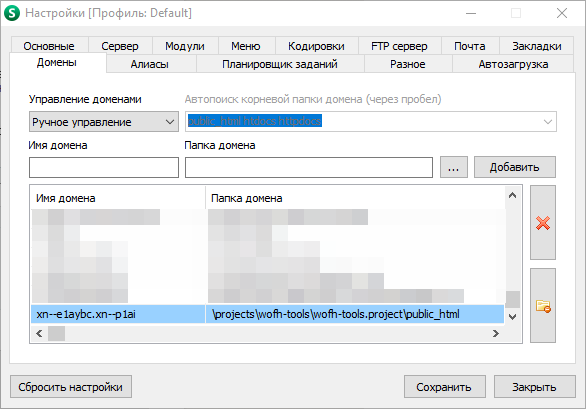Go to the Планировщик заданий tab
Viewport: 586px width, 409px height.
(x=280, y=64)
